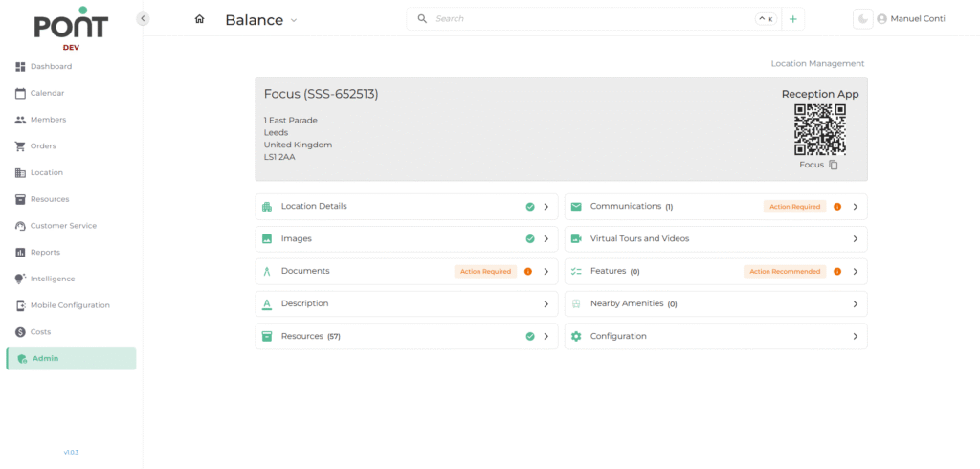
Task: Click the Documents orange info icon
Action: coord(527,272)
